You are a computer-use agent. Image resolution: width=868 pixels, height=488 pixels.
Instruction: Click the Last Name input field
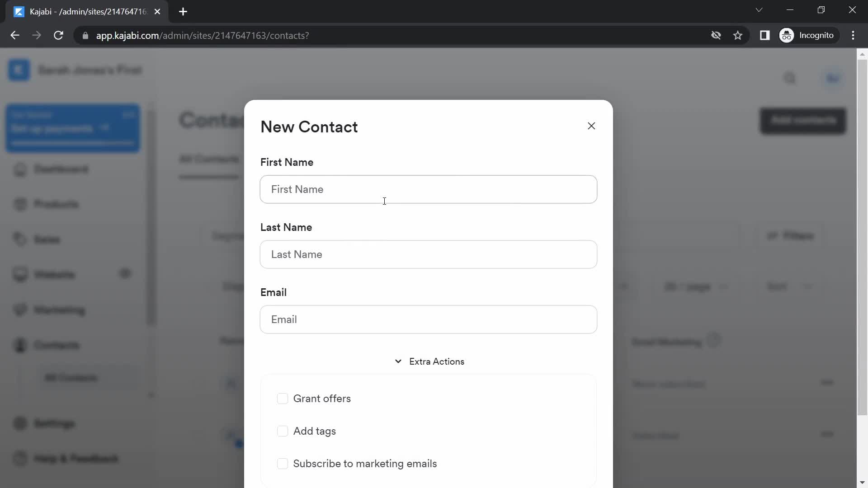(x=428, y=254)
